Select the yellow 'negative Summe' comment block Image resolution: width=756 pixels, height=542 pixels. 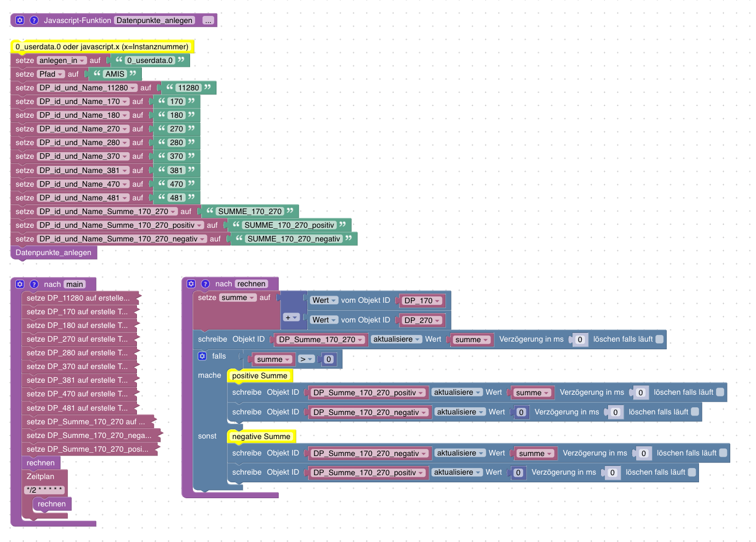tap(261, 436)
